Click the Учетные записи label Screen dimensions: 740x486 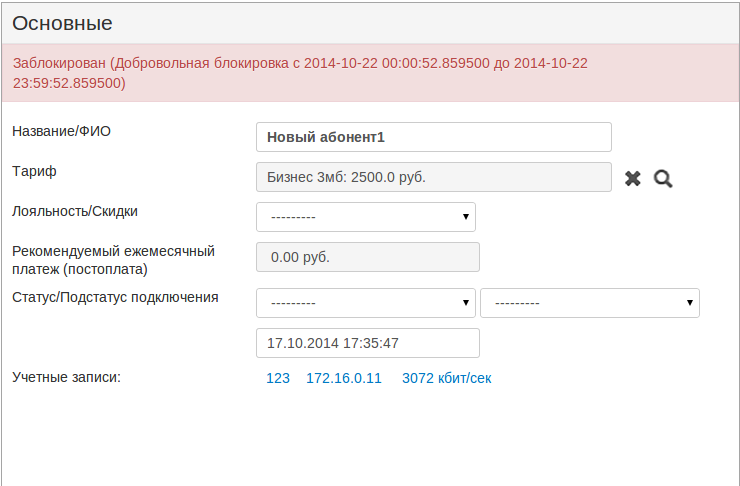tap(67, 377)
